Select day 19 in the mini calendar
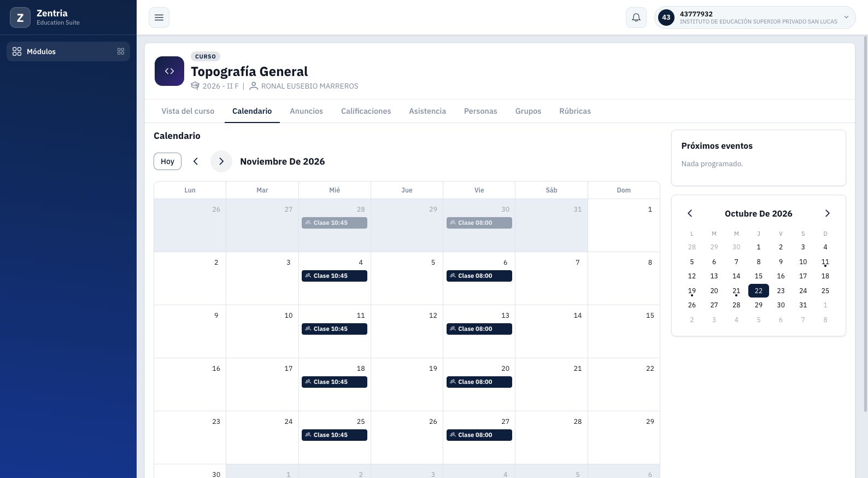This screenshot has width=868, height=478. point(692,291)
